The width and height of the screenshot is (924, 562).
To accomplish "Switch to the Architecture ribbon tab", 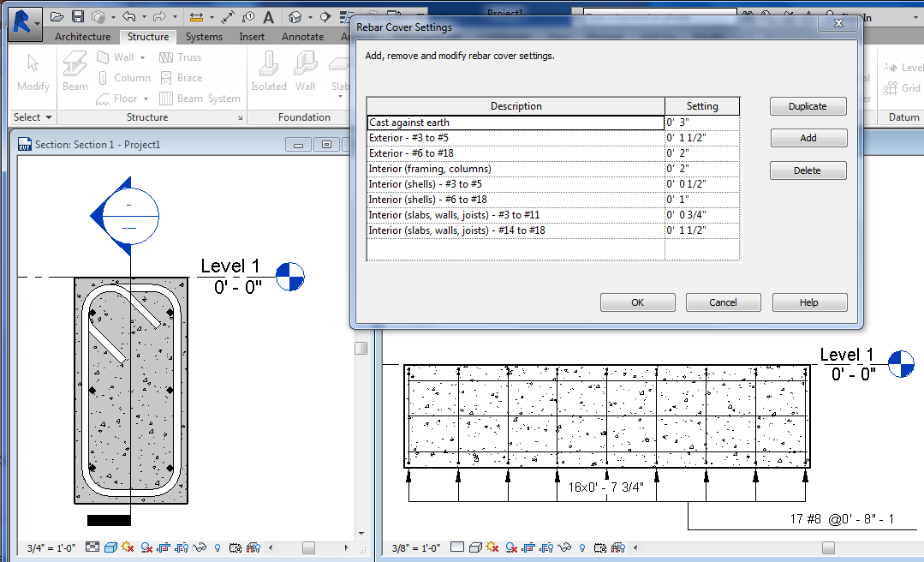I will 82,36.
